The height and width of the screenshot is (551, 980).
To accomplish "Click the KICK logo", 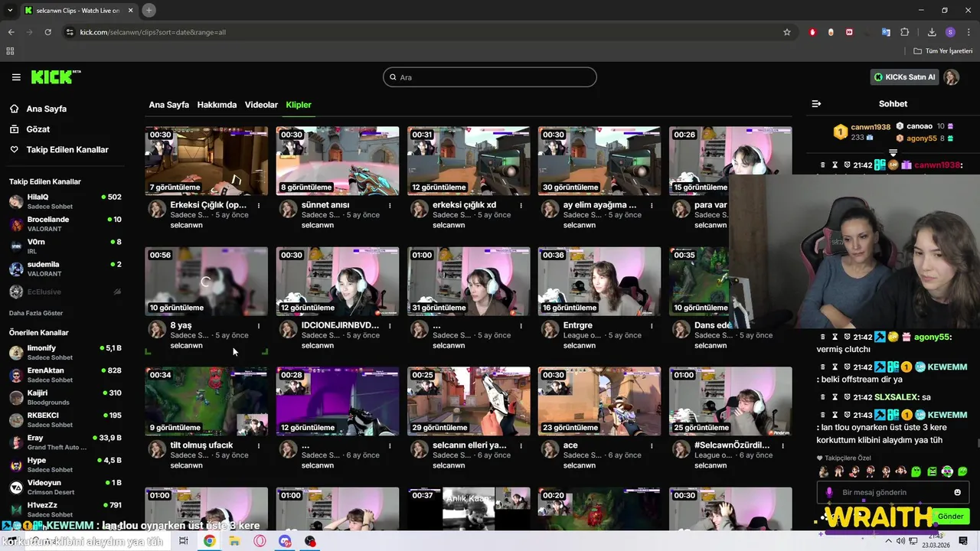I will click(55, 77).
